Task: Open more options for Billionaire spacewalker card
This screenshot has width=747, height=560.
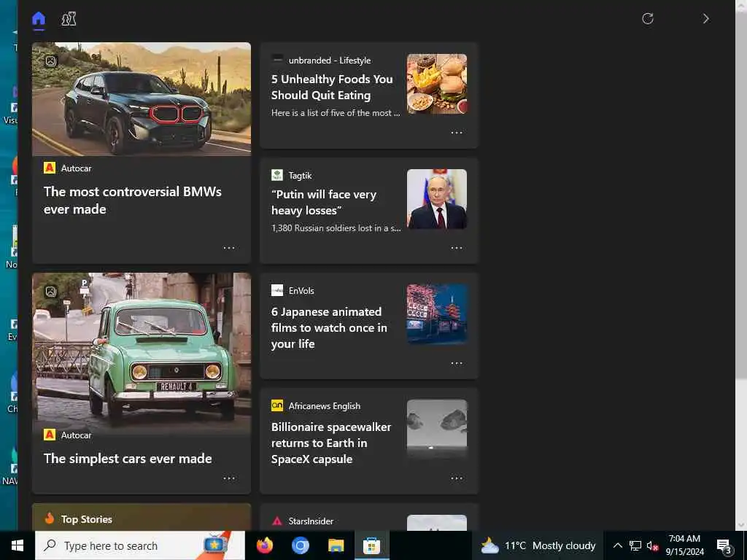Action: point(457,478)
